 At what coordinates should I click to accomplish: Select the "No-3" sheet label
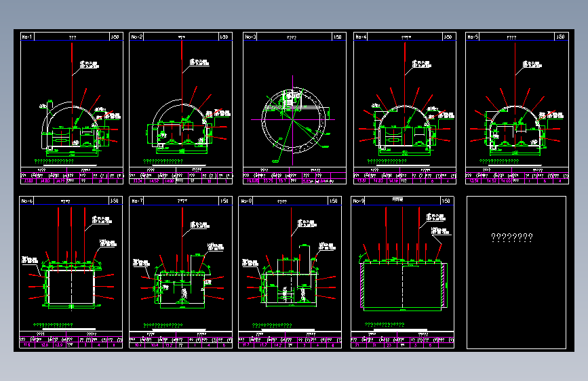coord(250,37)
